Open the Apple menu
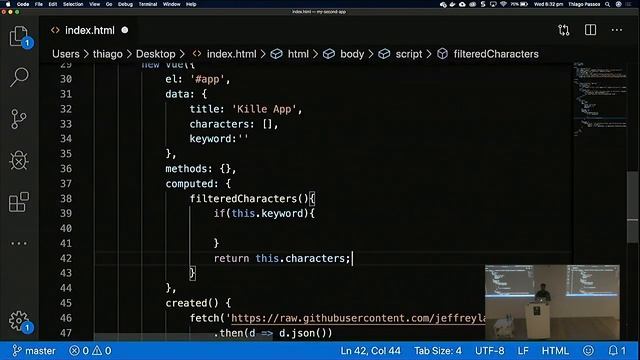 coord(7,4)
